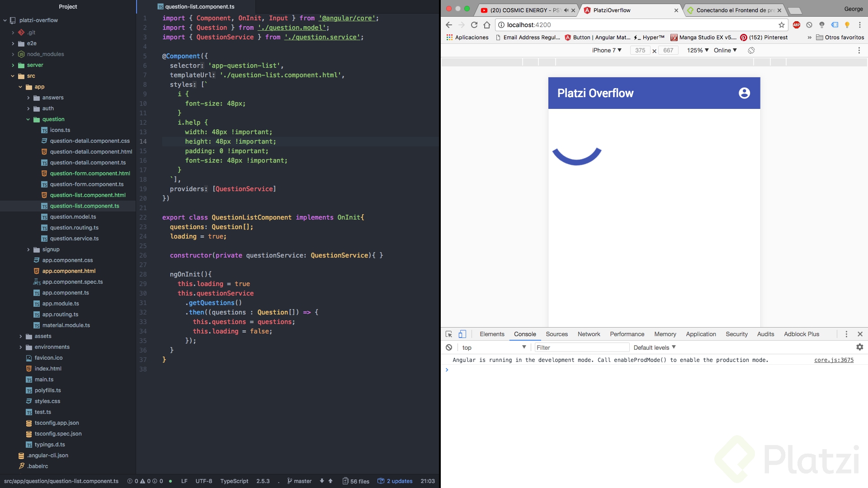Viewport: 868px width, 488px height.
Task: Collapse the question folder in tree
Action: coord(28,119)
